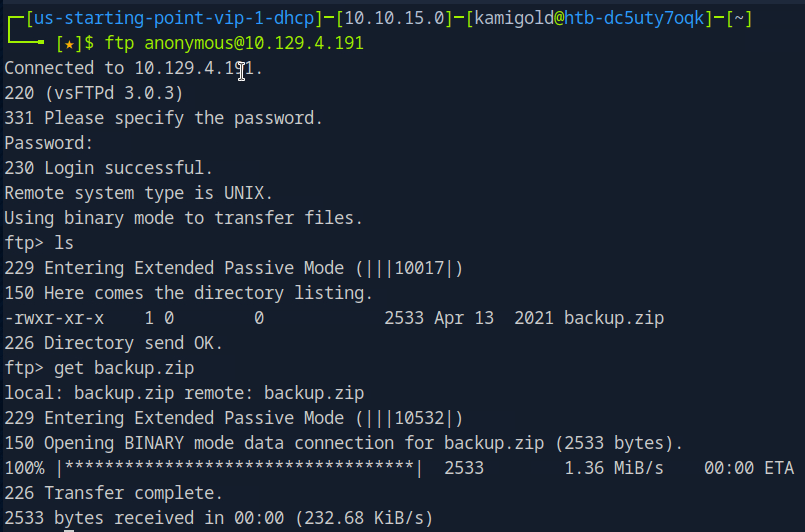Click the "226 Transfer complete." message
Image resolution: width=805 pixels, height=532 pixels.
[113, 492]
